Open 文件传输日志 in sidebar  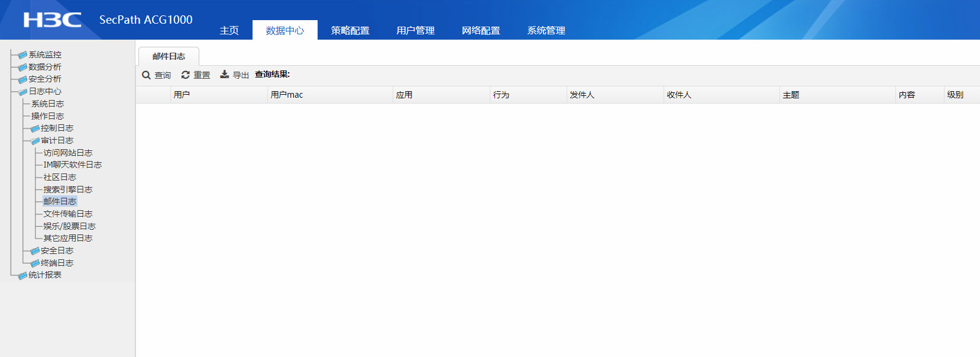click(68, 214)
